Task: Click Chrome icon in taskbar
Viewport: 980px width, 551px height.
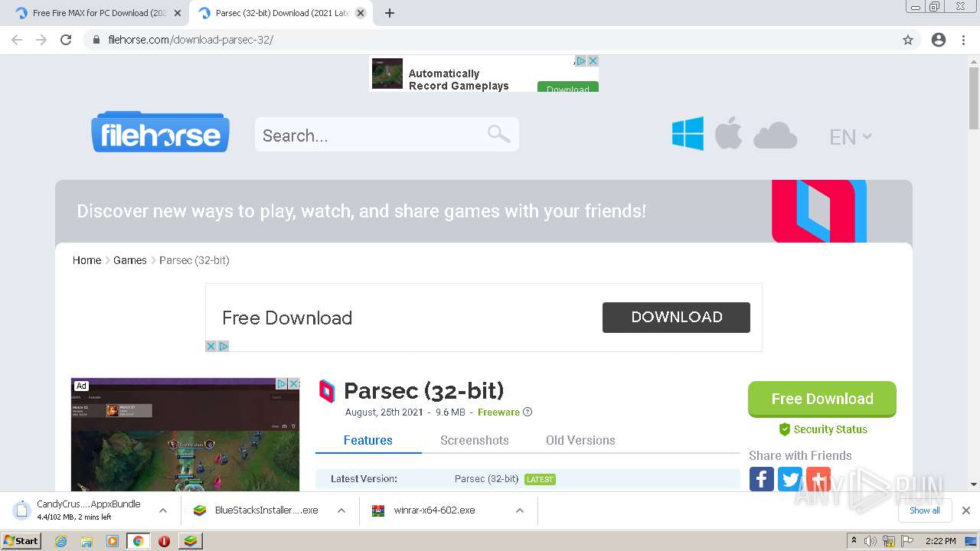Action: click(x=139, y=541)
